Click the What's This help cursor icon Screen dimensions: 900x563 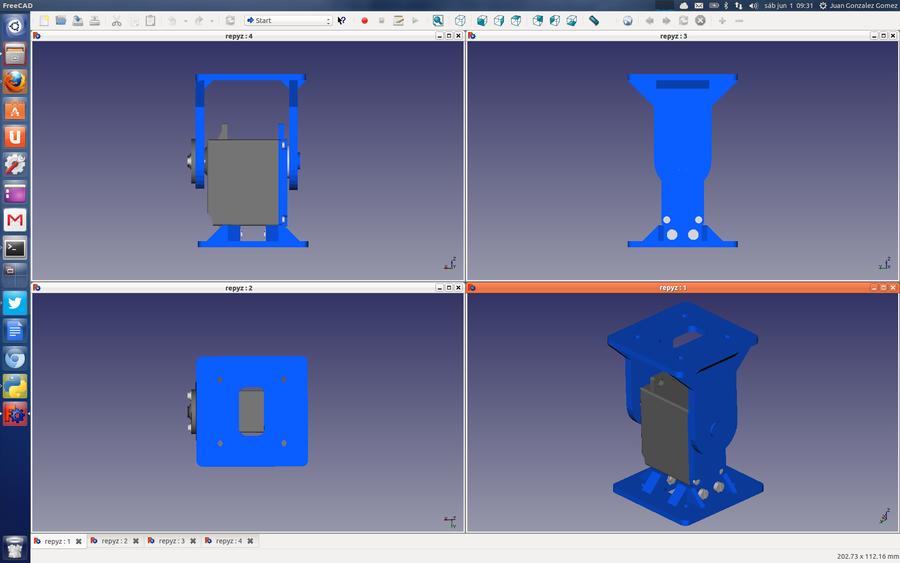pos(342,20)
